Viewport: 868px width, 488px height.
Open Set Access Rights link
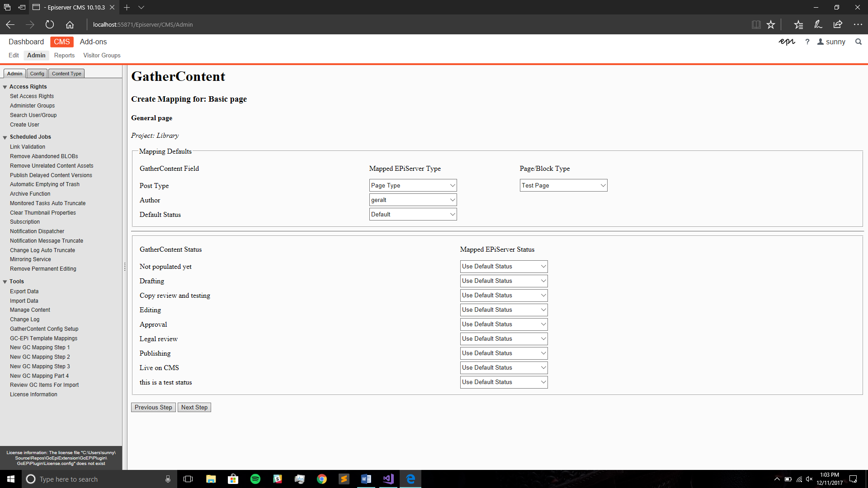click(32, 96)
